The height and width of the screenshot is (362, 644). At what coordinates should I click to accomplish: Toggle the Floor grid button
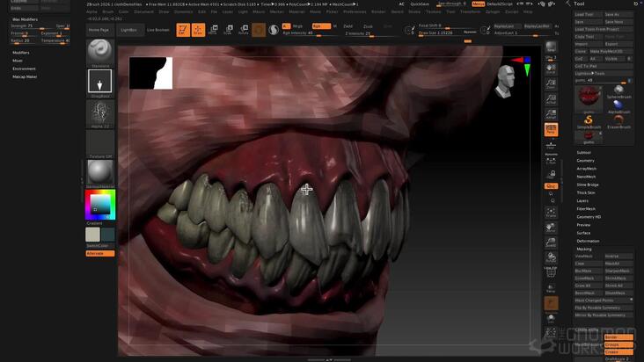(x=551, y=146)
